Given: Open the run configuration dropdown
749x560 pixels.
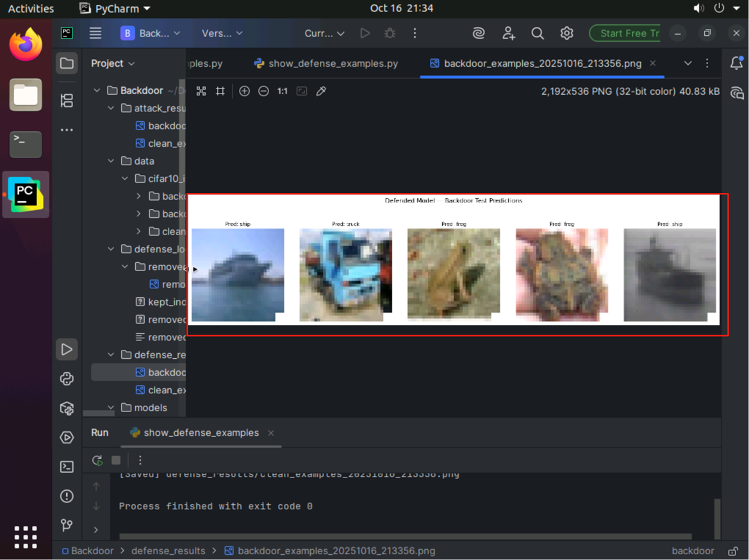Looking at the screenshot, I should pos(325,33).
